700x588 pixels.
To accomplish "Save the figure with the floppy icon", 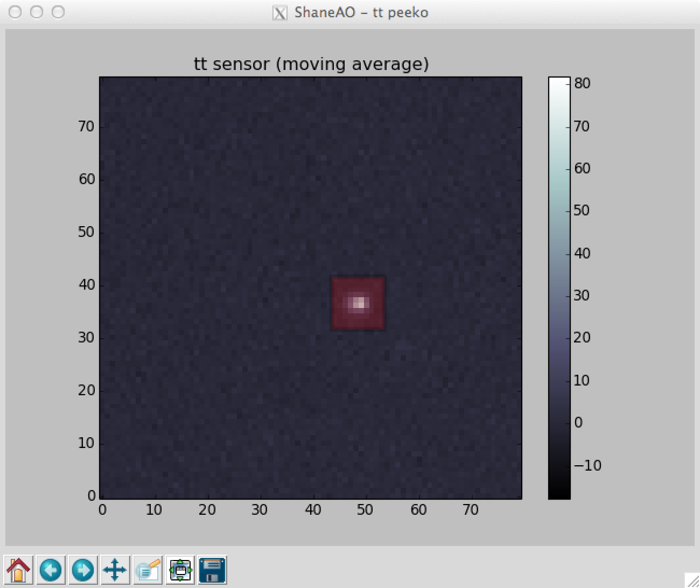I will coord(212,570).
